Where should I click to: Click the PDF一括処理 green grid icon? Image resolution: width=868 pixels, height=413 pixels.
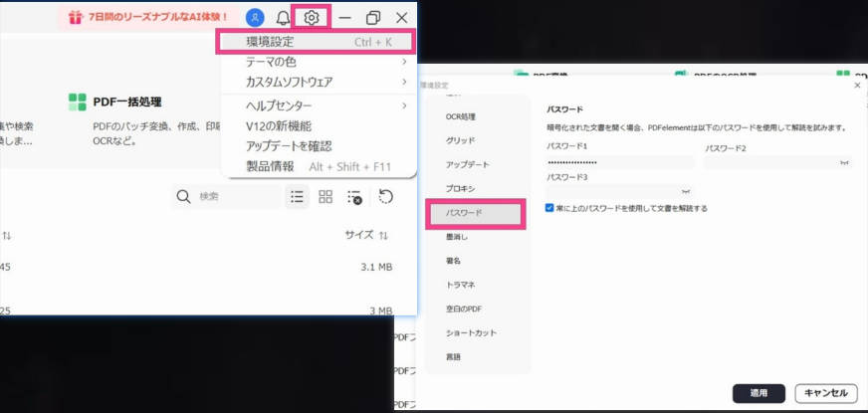coord(78,102)
